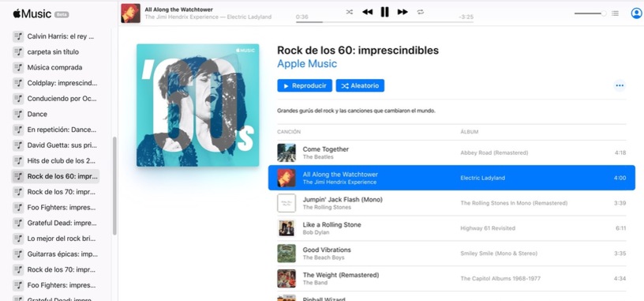Adjust the volume slider
644x301 pixels.
pos(590,13)
